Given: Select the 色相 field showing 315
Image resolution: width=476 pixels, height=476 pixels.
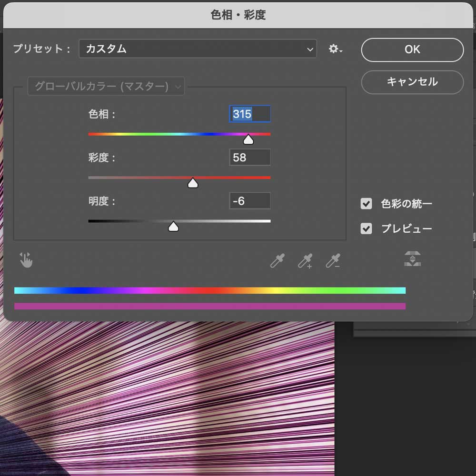Looking at the screenshot, I should coord(249,114).
